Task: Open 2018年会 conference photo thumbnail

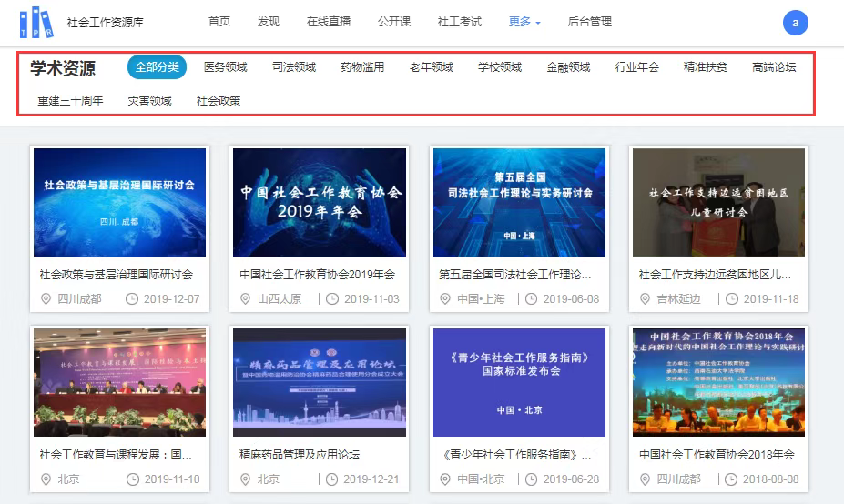Action: point(718,382)
